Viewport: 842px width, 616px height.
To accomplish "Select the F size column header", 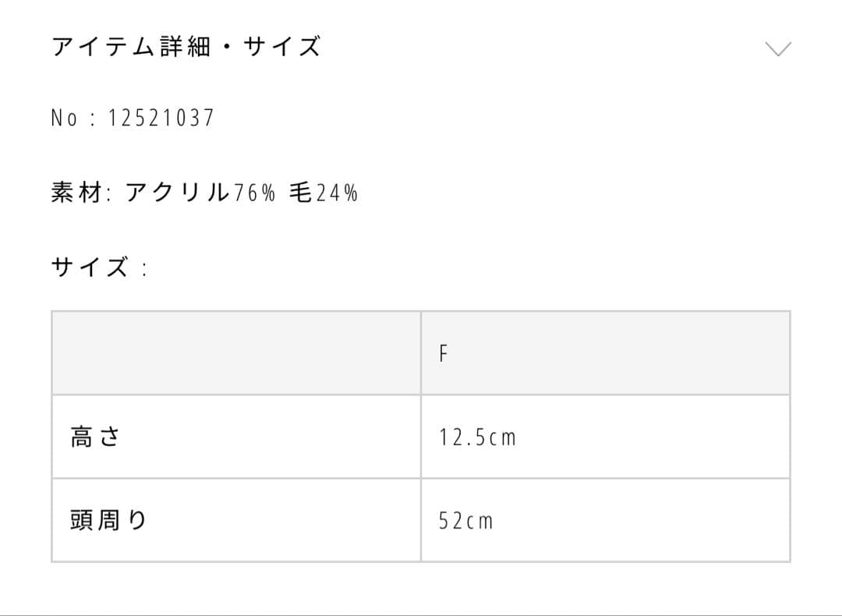I will click(444, 352).
